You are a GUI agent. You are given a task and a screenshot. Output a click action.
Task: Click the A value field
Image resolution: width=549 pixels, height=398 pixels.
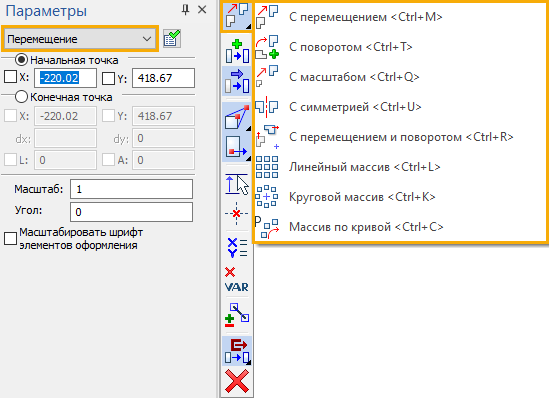(163, 160)
